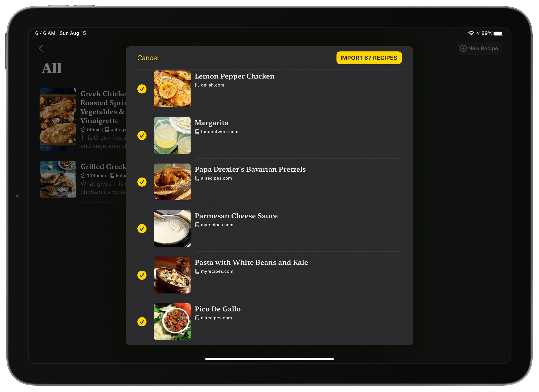Toggle the Pico De Gallo checkbox
Viewport: 539px width, 392px height.
142,322
